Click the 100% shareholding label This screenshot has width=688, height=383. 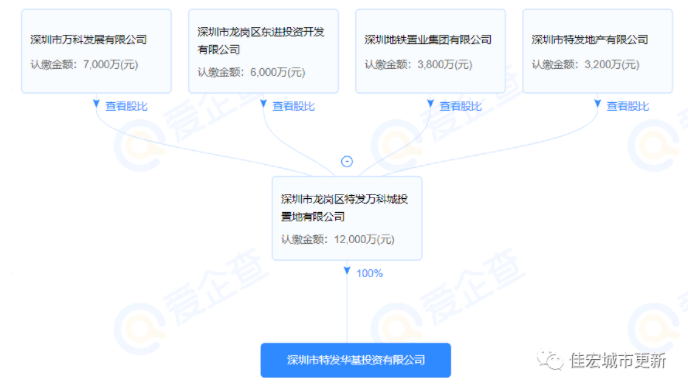pyautogui.click(x=369, y=273)
